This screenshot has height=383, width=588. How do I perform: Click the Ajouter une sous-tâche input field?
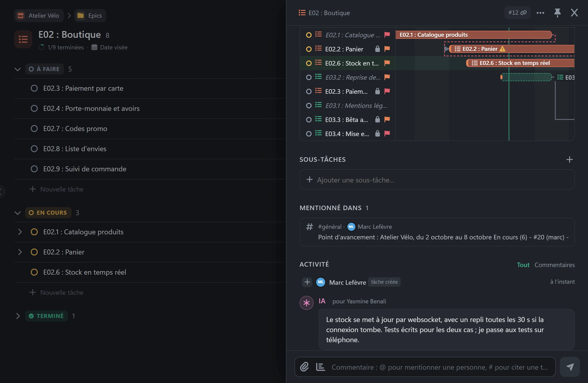[x=437, y=180]
